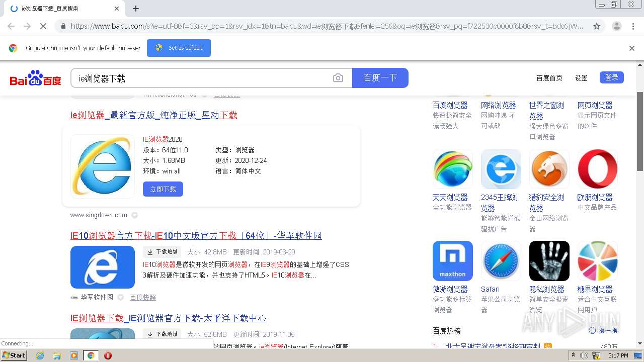Open Chrome profile avatar
The height and width of the screenshot is (362, 644).
(616, 26)
